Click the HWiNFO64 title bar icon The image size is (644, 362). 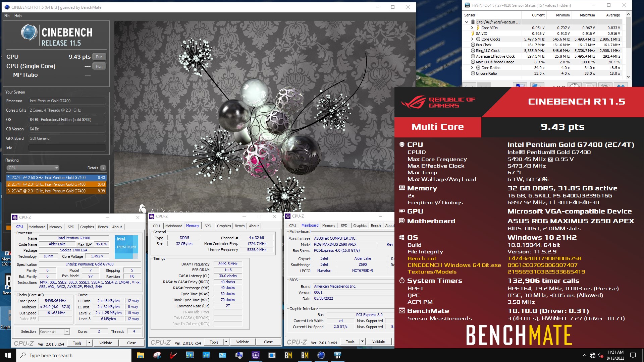coord(467,5)
